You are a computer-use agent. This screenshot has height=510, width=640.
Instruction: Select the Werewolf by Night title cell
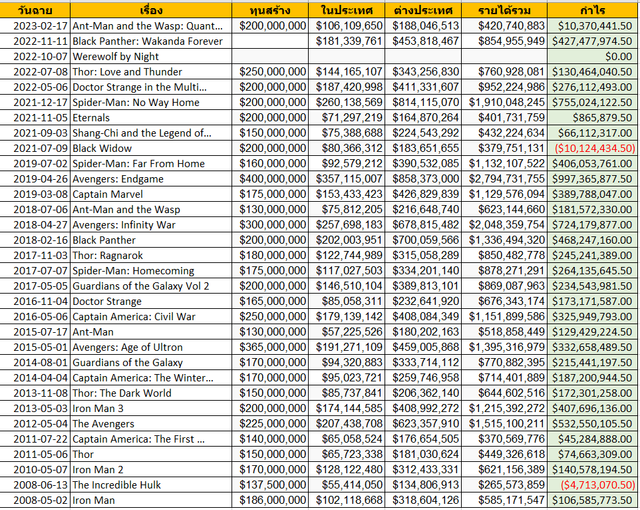[151, 56]
